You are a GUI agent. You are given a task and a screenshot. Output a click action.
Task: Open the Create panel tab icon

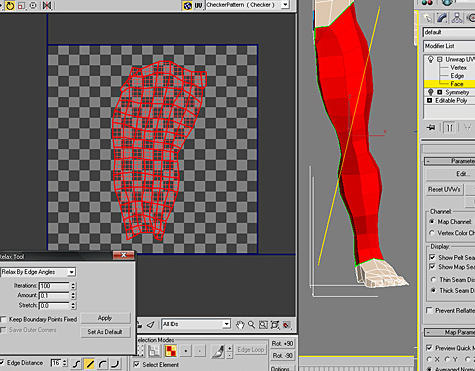pos(427,18)
